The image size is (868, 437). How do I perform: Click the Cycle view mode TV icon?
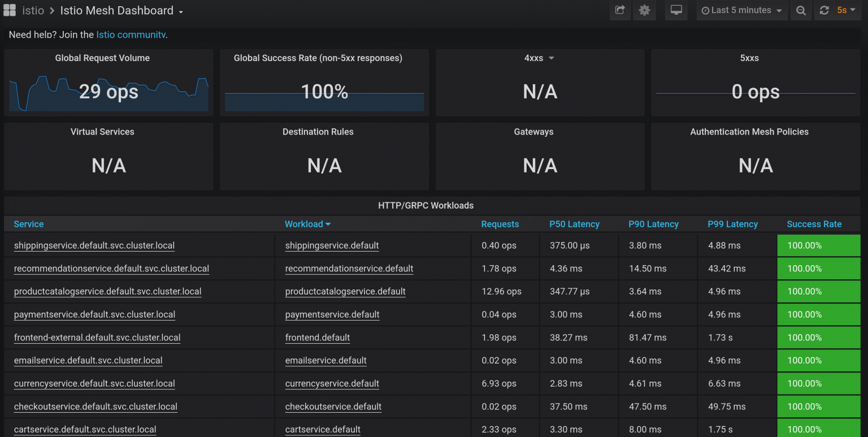pos(676,10)
